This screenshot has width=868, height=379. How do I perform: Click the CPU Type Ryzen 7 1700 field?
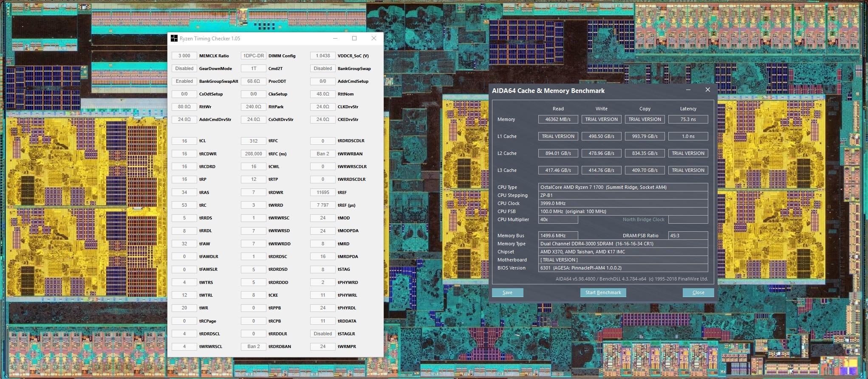click(x=623, y=187)
